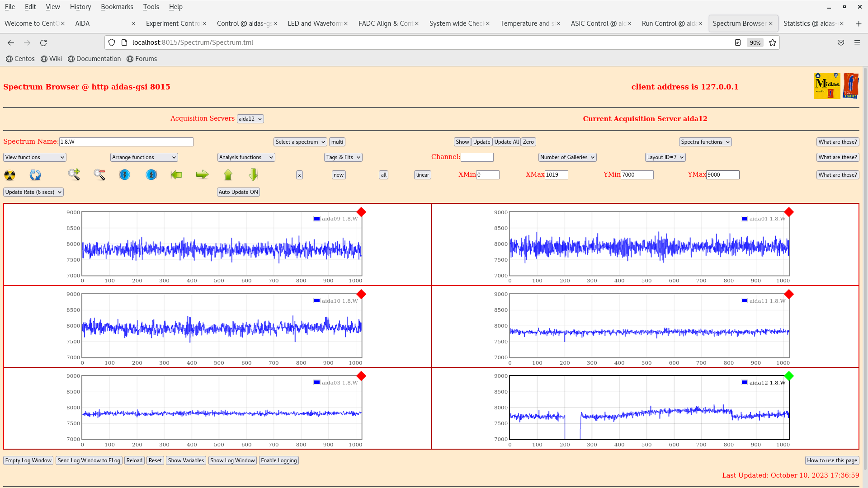Click the yellow radiation hazard icon
The height and width of the screenshot is (488, 868).
click(x=9, y=175)
